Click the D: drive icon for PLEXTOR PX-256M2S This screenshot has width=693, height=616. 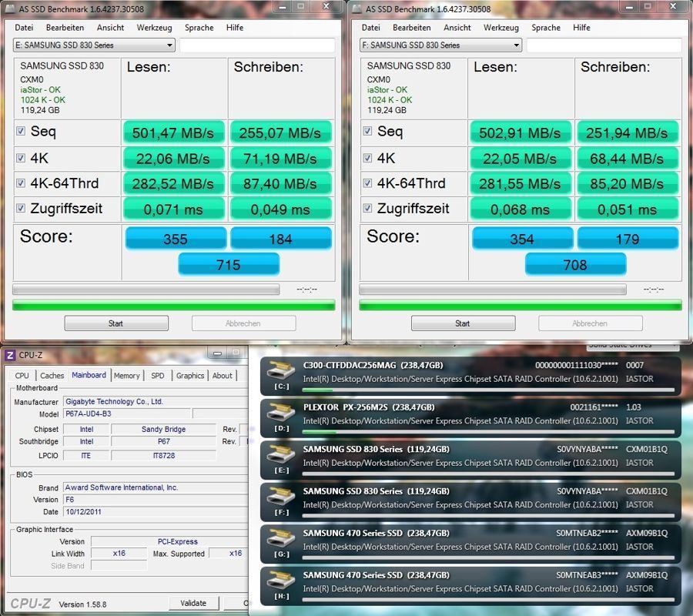[x=283, y=412]
